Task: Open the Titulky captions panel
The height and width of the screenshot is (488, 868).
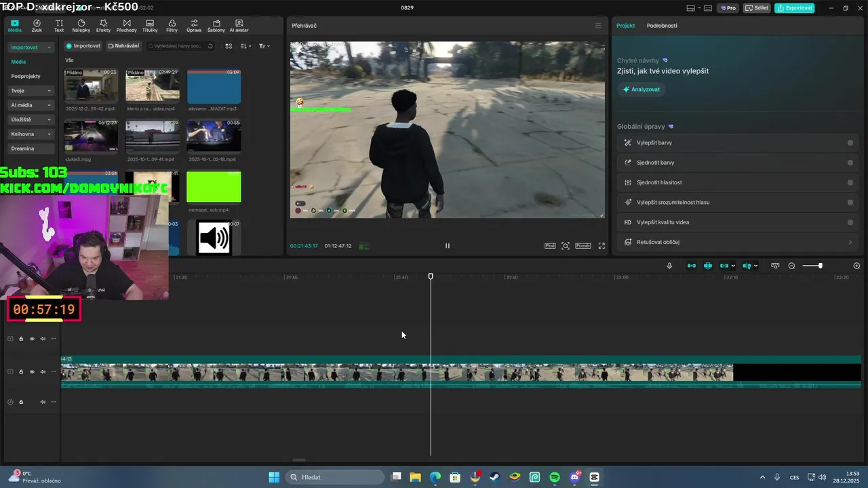Action: click(150, 26)
